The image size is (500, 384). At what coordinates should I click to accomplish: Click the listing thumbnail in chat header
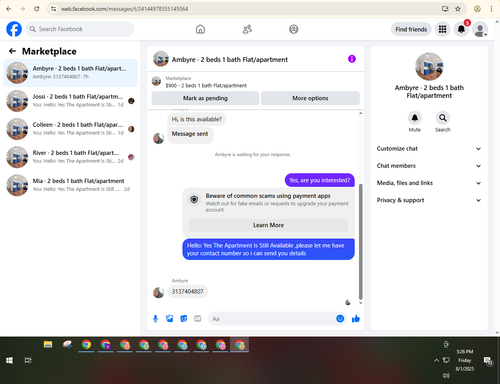(161, 59)
